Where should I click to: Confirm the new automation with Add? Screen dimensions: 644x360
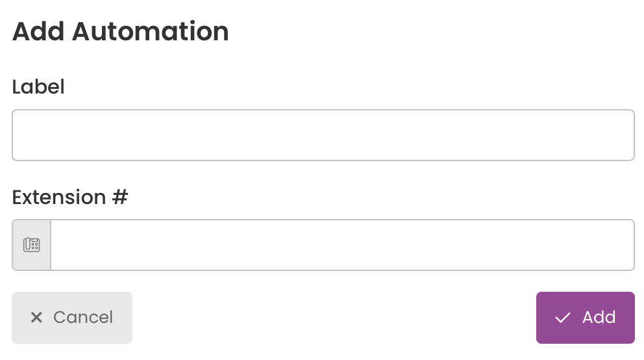coord(586,318)
